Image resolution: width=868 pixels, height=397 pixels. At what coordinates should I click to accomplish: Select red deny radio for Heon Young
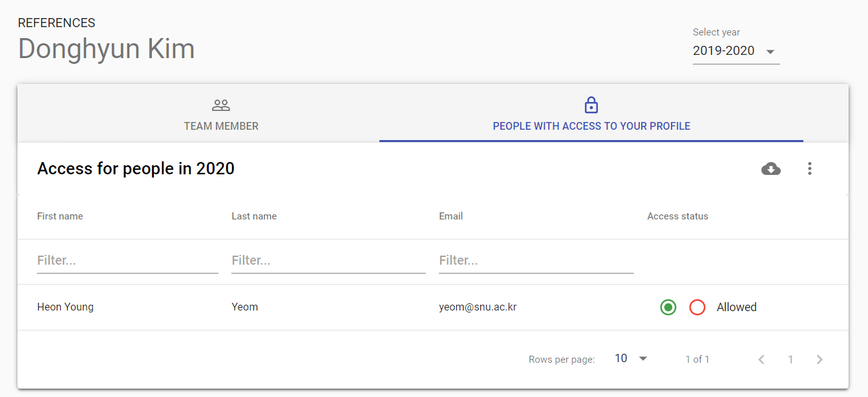pos(697,307)
